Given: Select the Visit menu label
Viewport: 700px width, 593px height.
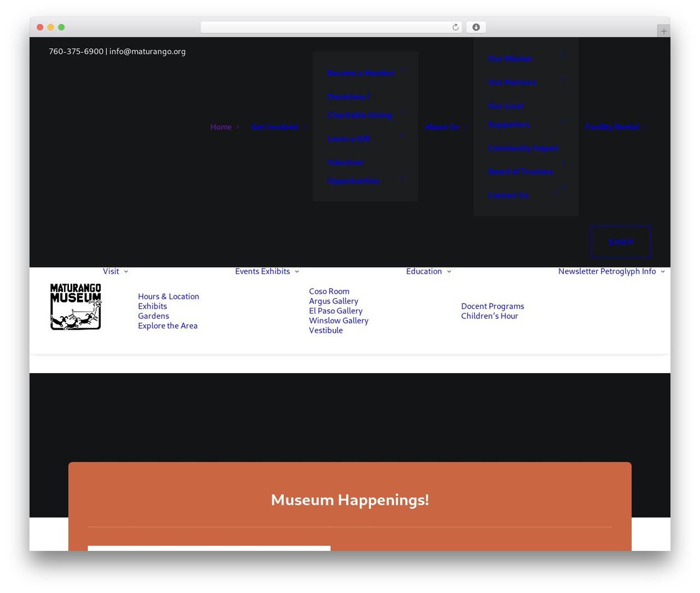Looking at the screenshot, I should [x=111, y=271].
